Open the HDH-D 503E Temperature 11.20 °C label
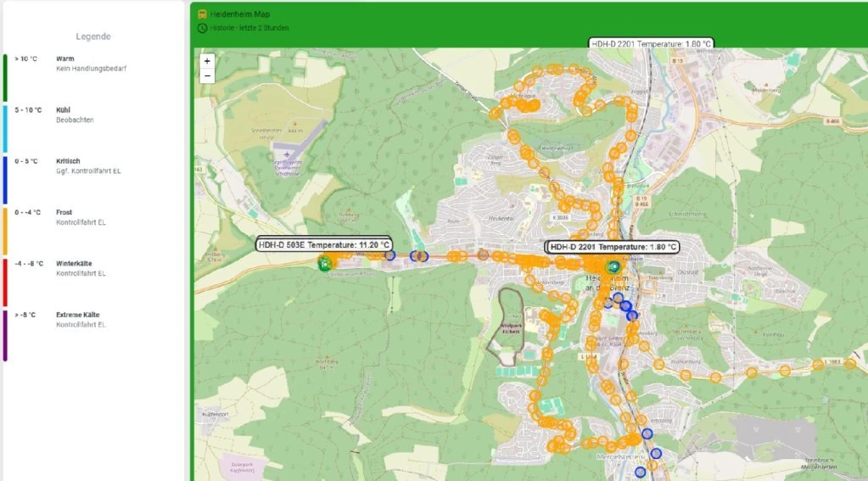 coord(324,244)
